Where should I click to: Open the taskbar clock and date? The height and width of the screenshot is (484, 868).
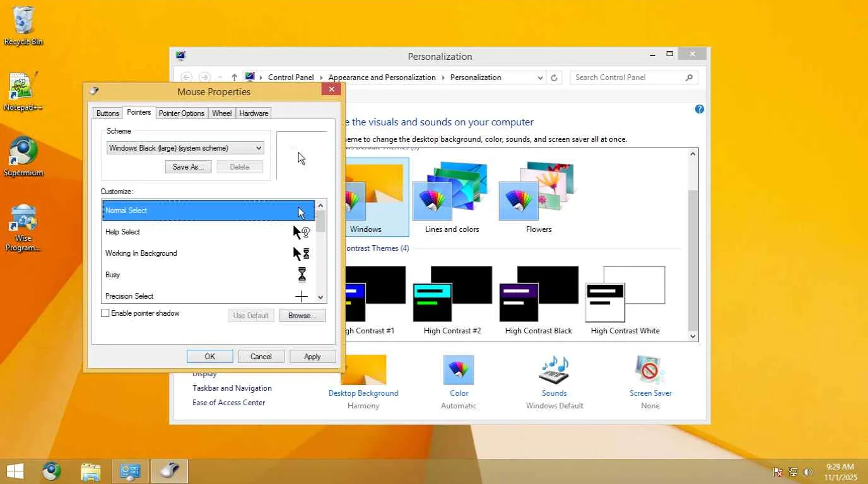(840, 472)
